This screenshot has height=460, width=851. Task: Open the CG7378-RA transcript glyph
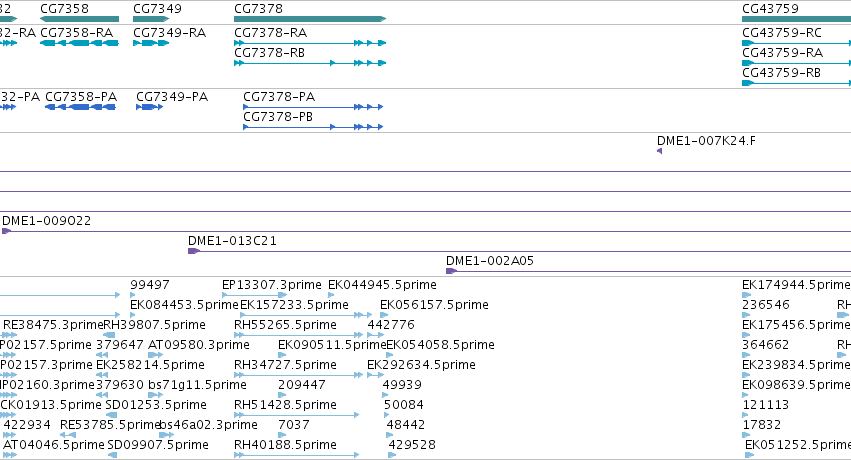310,43
